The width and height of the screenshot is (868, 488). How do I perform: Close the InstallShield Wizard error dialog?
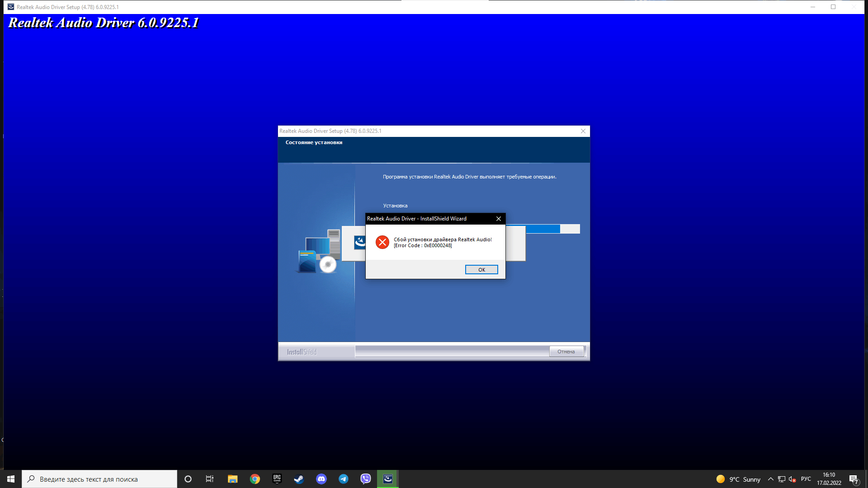pyautogui.click(x=499, y=219)
